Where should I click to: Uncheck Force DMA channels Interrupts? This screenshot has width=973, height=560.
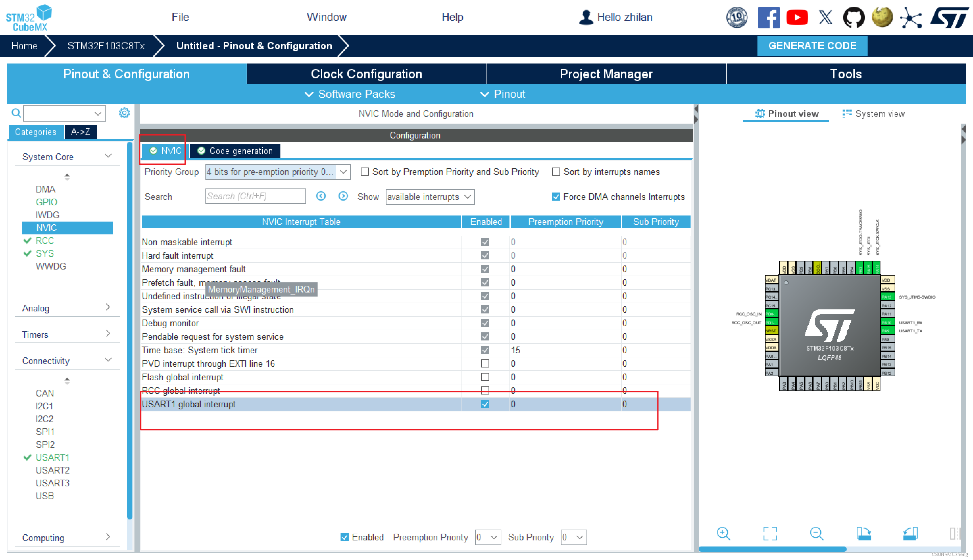[555, 197]
